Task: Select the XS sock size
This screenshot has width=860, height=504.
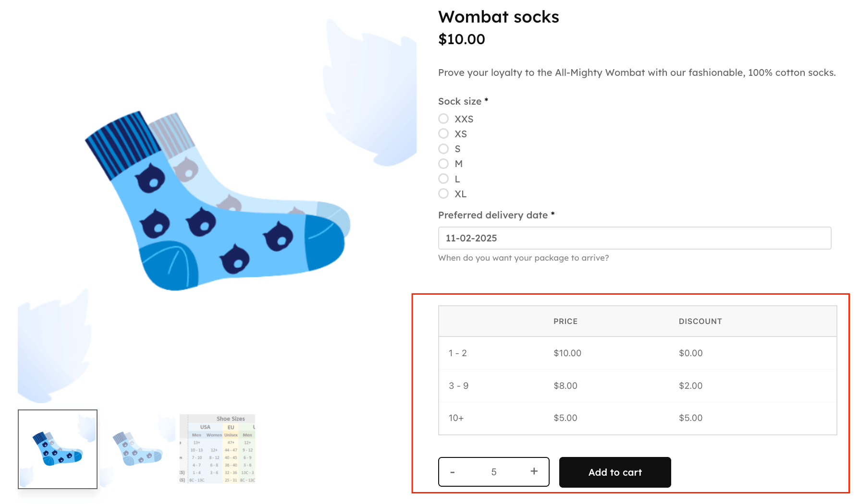Action: 443,133
